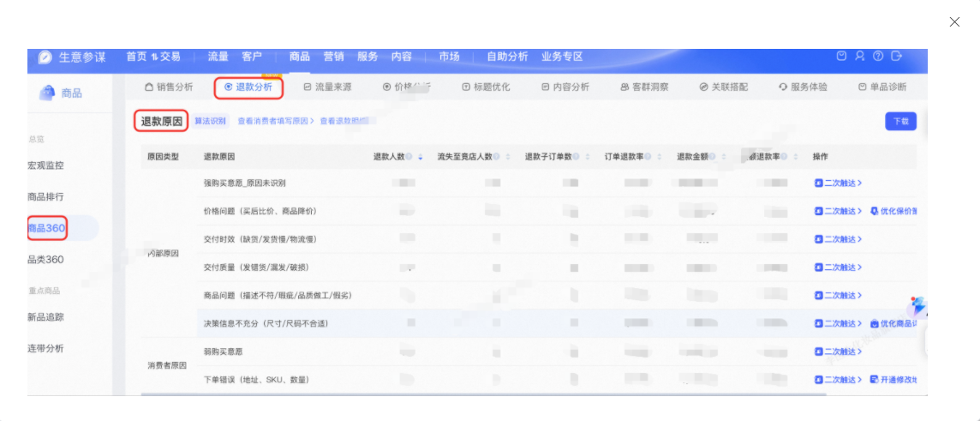Click 二次触达 for 弱购买意愿 row
The image size is (980, 421).
tap(838, 352)
